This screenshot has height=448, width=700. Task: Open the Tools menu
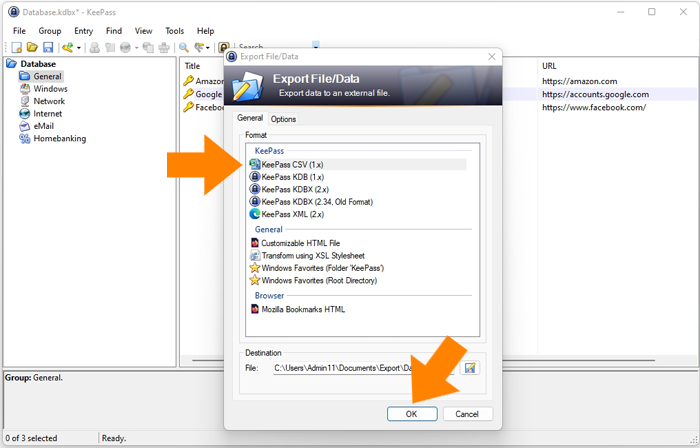[174, 31]
